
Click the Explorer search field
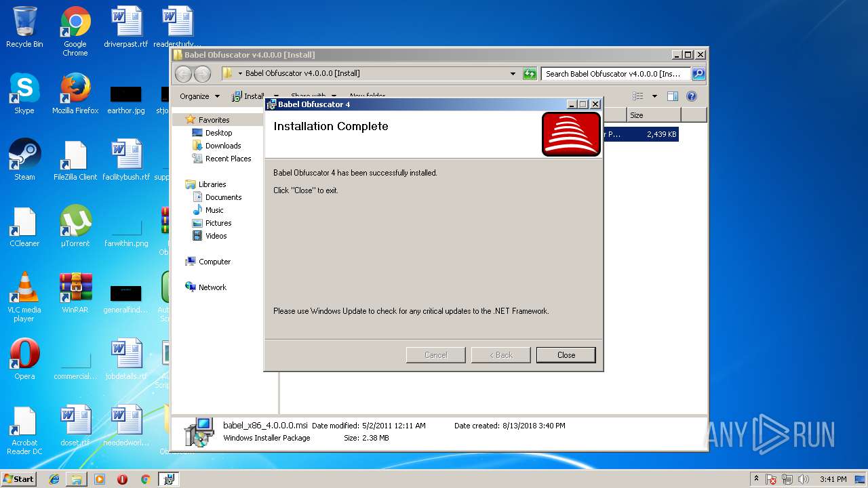coord(616,74)
